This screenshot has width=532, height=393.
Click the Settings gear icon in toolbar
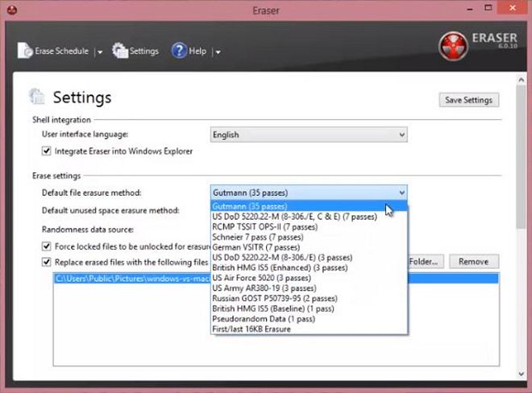point(120,51)
